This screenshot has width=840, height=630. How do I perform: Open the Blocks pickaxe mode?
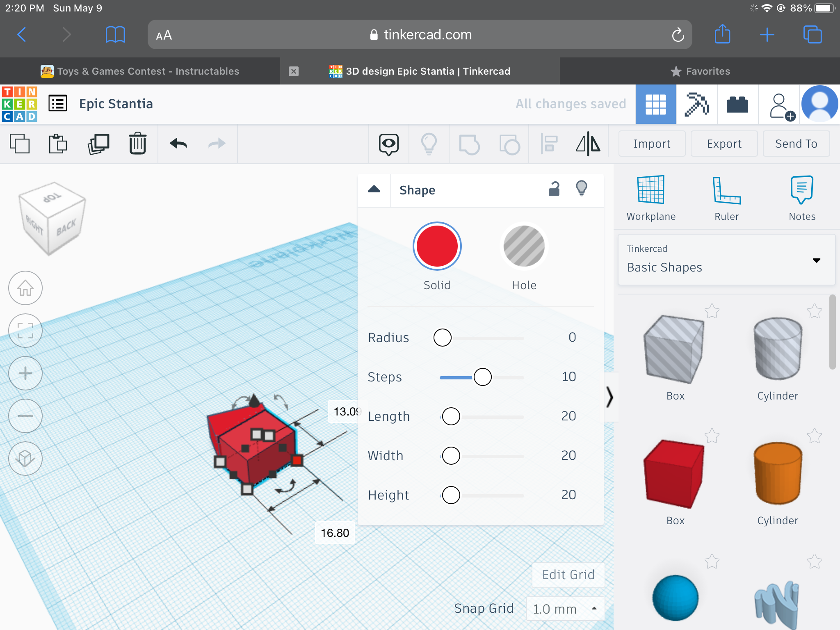tap(696, 104)
